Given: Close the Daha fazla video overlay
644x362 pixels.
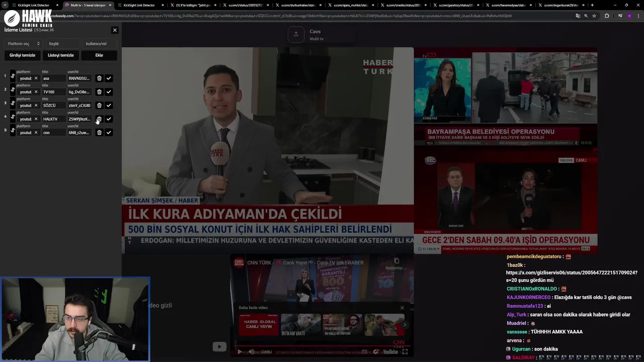Looking at the screenshot, I should tap(402, 308).
